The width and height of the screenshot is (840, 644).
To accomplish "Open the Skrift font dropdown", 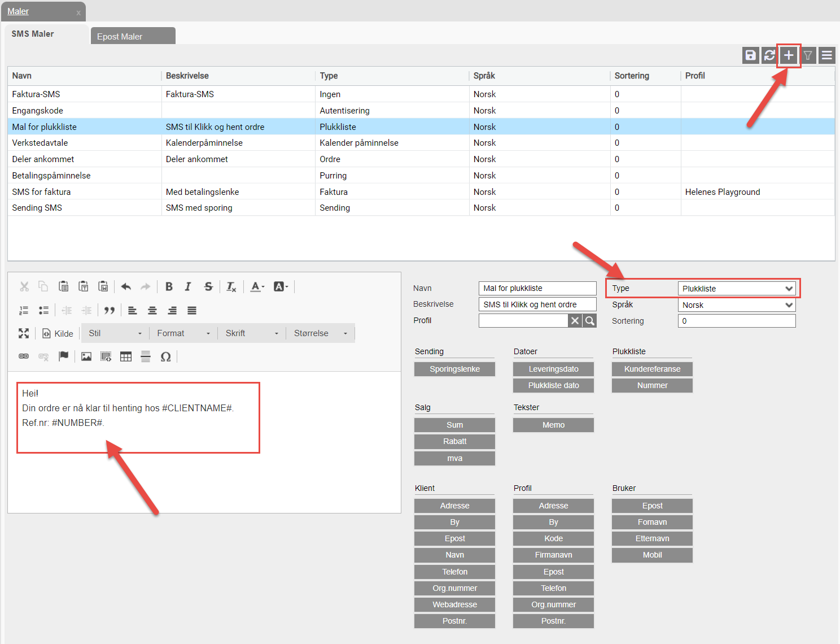I will 252,333.
